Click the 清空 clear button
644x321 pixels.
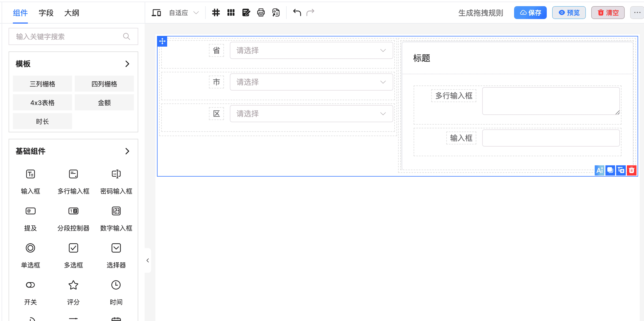click(608, 13)
